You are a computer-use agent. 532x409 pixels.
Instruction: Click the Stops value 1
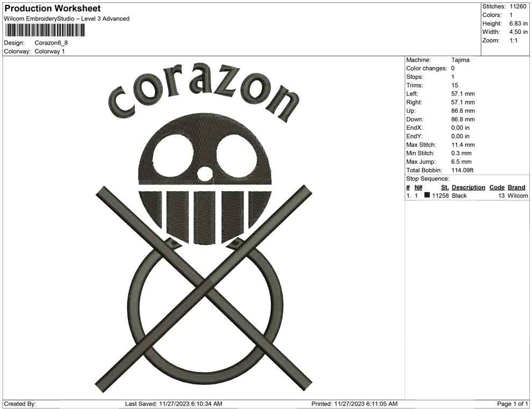pos(453,77)
